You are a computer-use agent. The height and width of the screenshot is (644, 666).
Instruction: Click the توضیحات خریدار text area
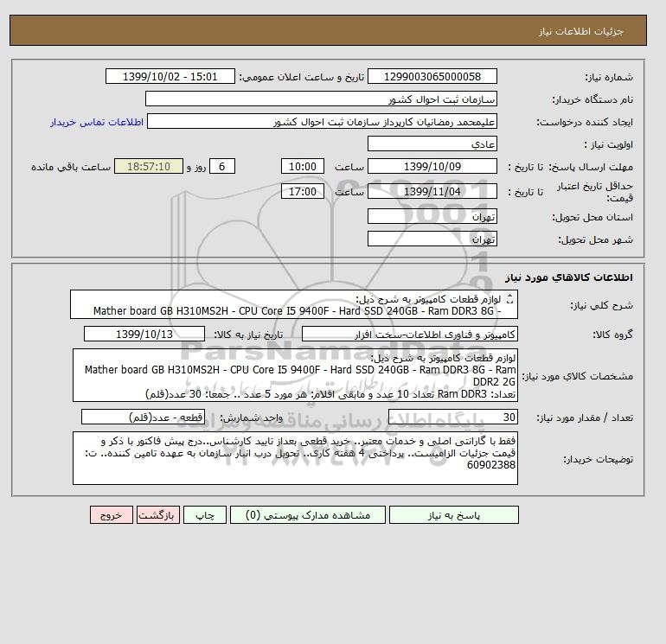(x=295, y=458)
